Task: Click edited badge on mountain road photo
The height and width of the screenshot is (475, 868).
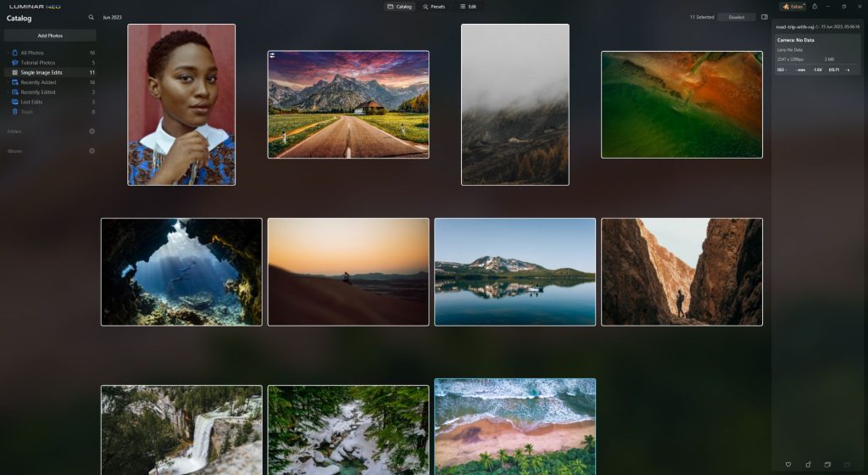Action: click(x=272, y=55)
